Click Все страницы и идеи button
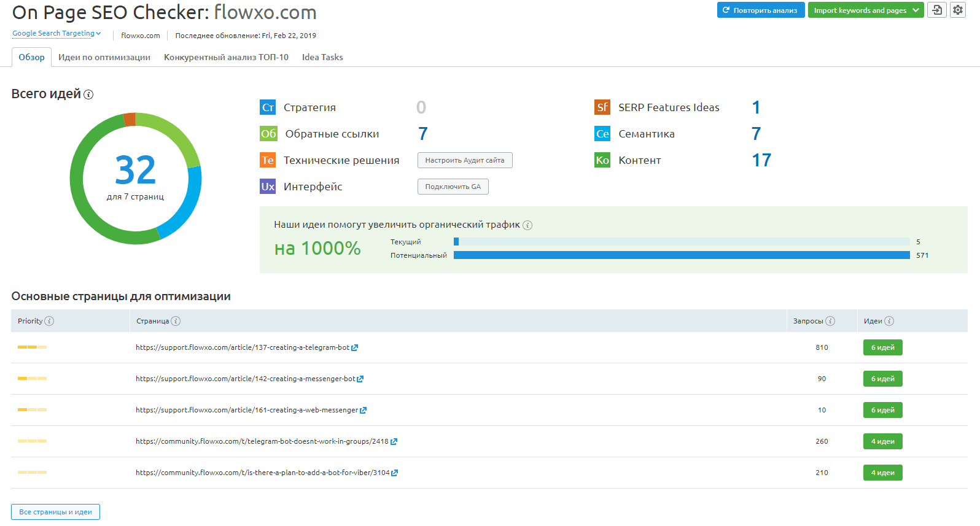Image resolution: width=980 pixels, height=526 pixels. (55, 512)
